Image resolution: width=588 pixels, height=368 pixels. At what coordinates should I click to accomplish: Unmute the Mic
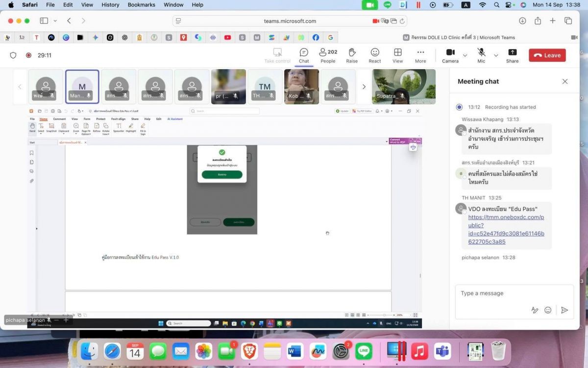(481, 55)
